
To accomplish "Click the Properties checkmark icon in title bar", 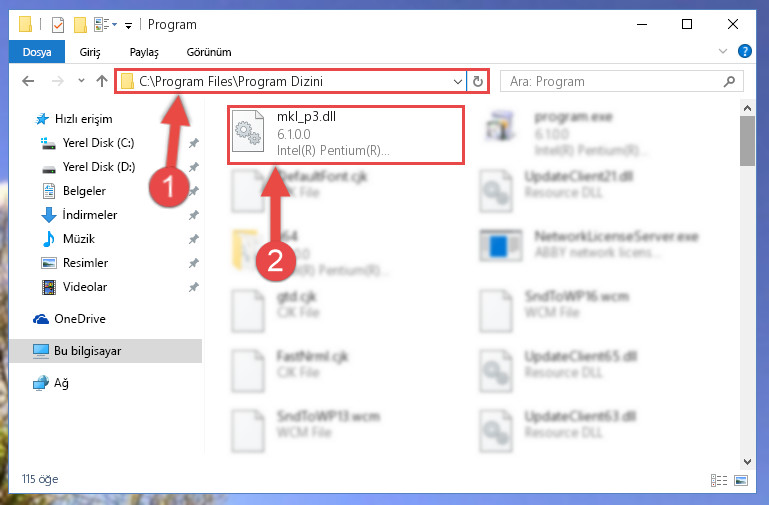I will [58, 25].
